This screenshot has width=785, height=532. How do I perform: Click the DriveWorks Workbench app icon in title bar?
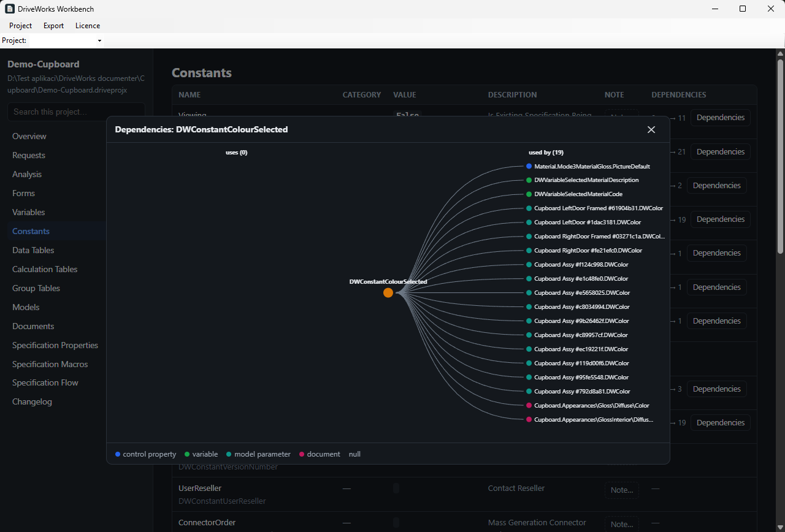tap(10, 9)
